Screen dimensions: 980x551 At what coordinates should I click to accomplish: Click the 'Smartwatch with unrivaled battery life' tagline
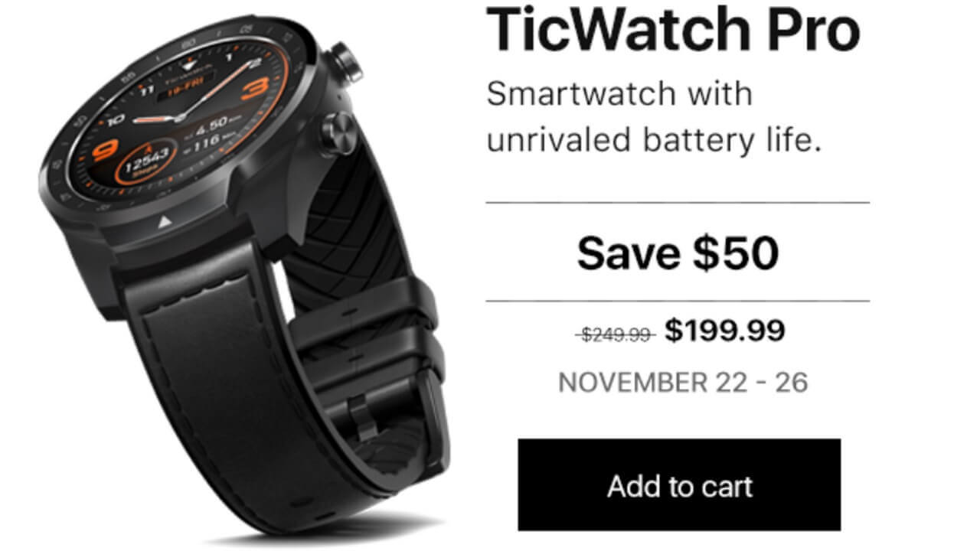tap(653, 117)
